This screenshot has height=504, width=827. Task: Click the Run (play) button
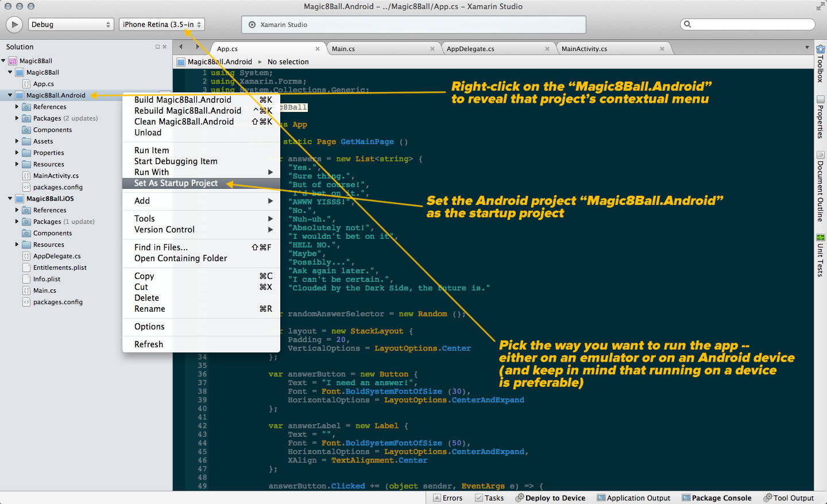pos(14,25)
